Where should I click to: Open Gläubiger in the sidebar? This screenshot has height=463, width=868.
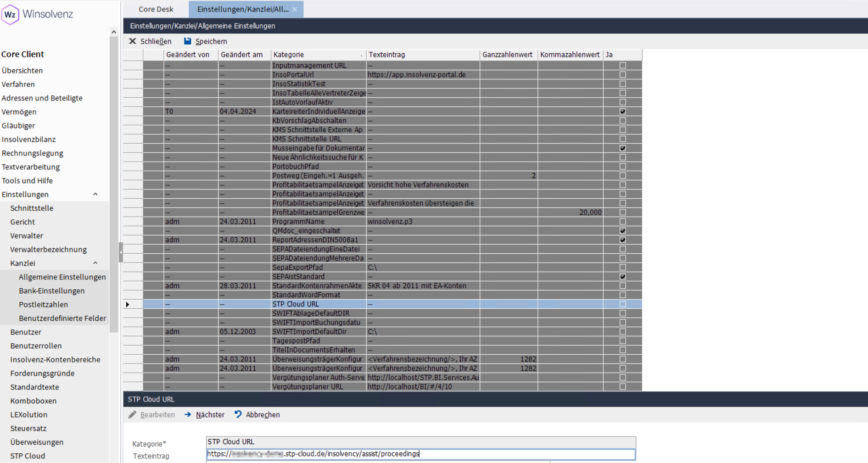coord(18,126)
